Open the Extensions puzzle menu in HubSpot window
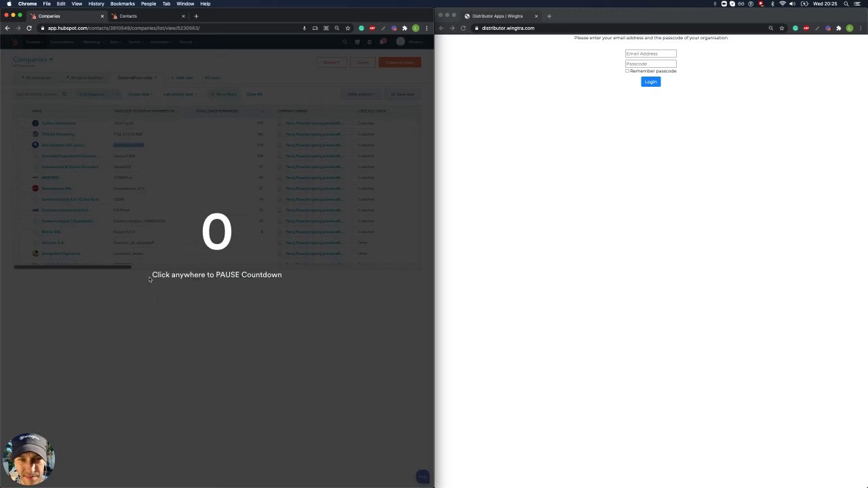This screenshot has width=868, height=488. click(404, 28)
